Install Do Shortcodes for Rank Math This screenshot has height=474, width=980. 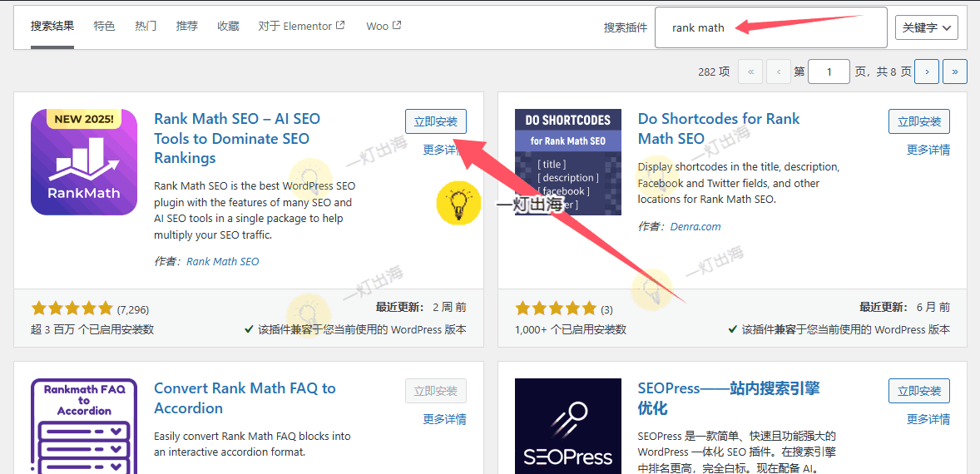[x=919, y=121]
